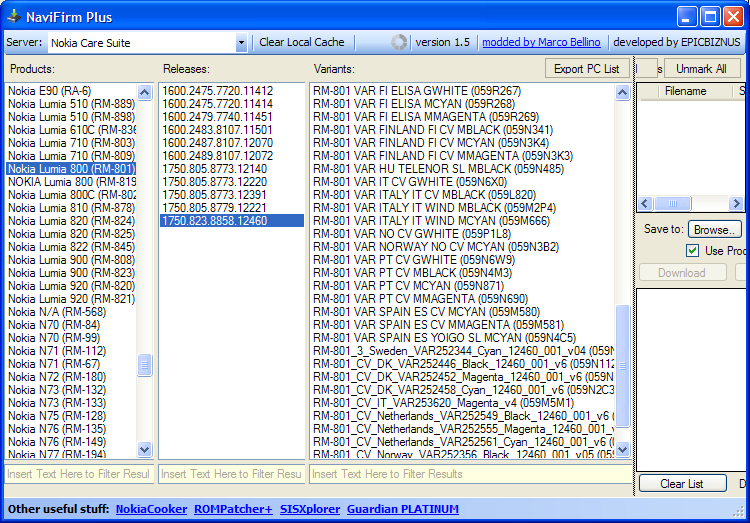Select product Nokia N73 (RM-132)

pos(71,390)
